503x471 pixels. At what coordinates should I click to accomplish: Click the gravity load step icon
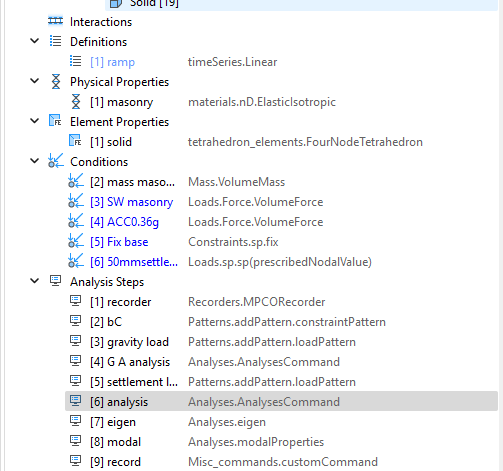(x=75, y=341)
